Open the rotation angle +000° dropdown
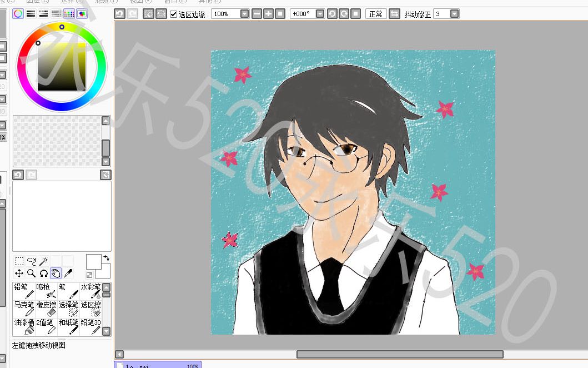This screenshot has height=368, width=588. [320, 14]
